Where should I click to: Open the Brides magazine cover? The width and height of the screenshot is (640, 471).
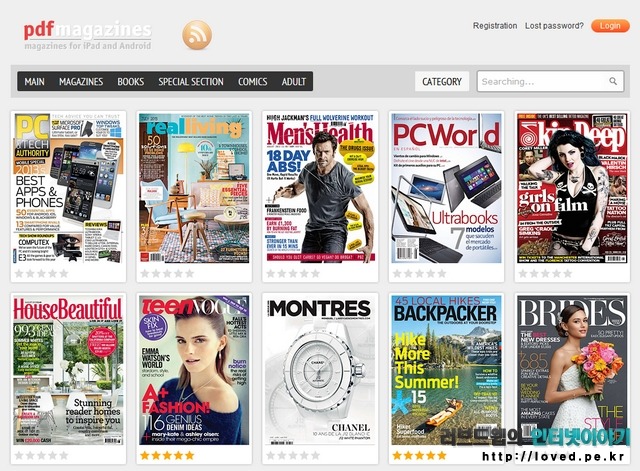(572, 371)
